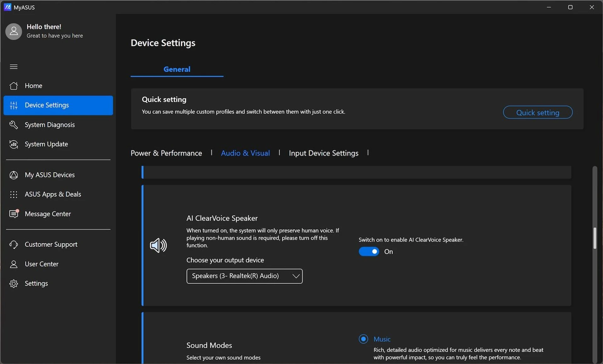This screenshot has width=603, height=364.
Task: Click the System Diagnosis wrench icon
Action: (14, 125)
